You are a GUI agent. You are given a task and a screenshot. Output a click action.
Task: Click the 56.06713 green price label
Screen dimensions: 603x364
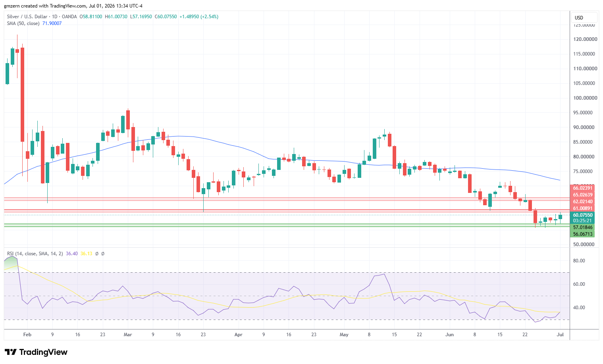(x=583, y=234)
